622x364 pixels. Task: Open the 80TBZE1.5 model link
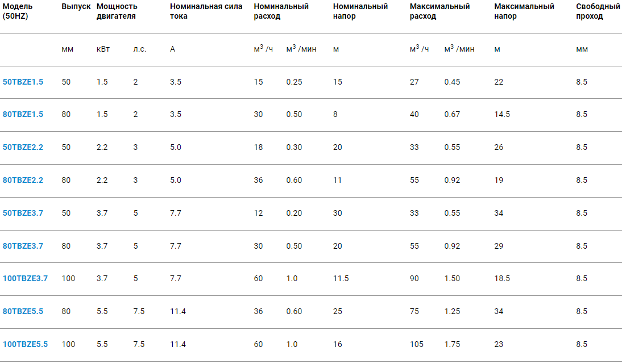pyautogui.click(x=23, y=115)
